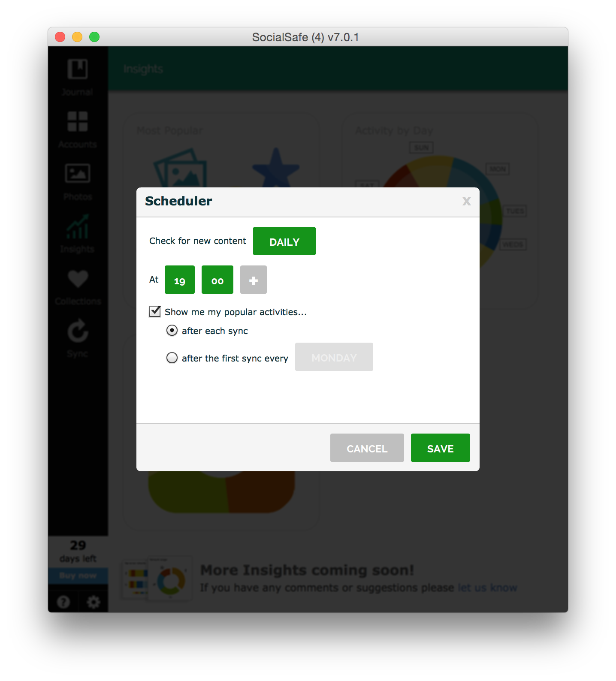Image resolution: width=616 pixels, height=681 pixels.
Task: Close the Scheduler dialog with X
Action: (467, 201)
